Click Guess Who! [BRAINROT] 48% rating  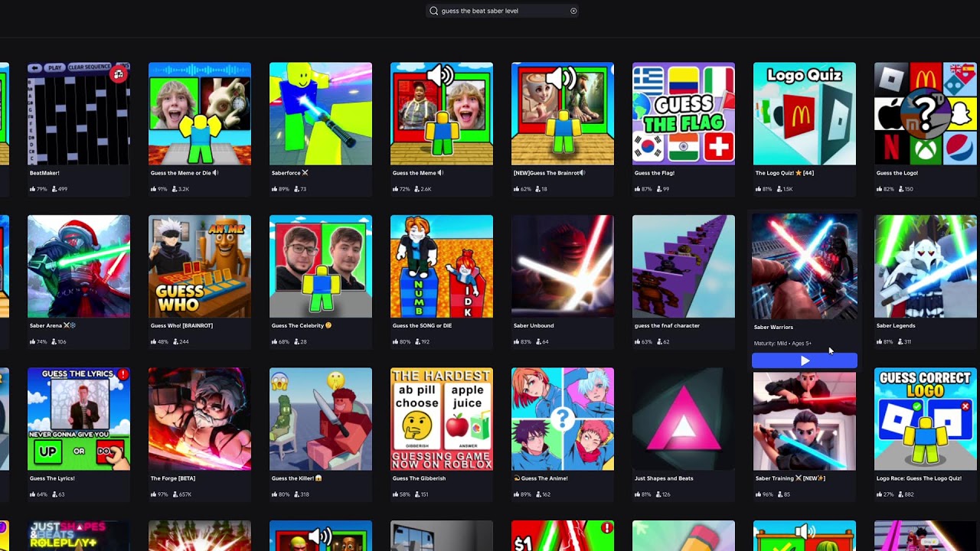pos(160,342)
